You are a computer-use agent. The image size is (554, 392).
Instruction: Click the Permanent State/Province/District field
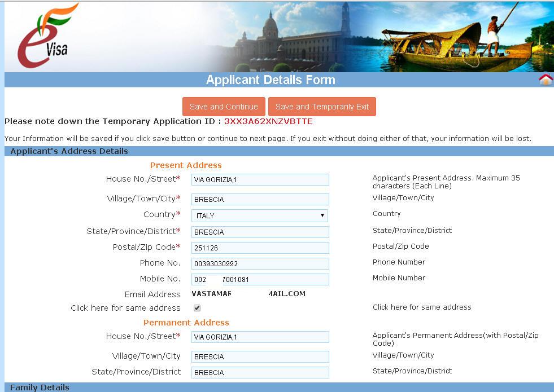[x=260, y=372]
